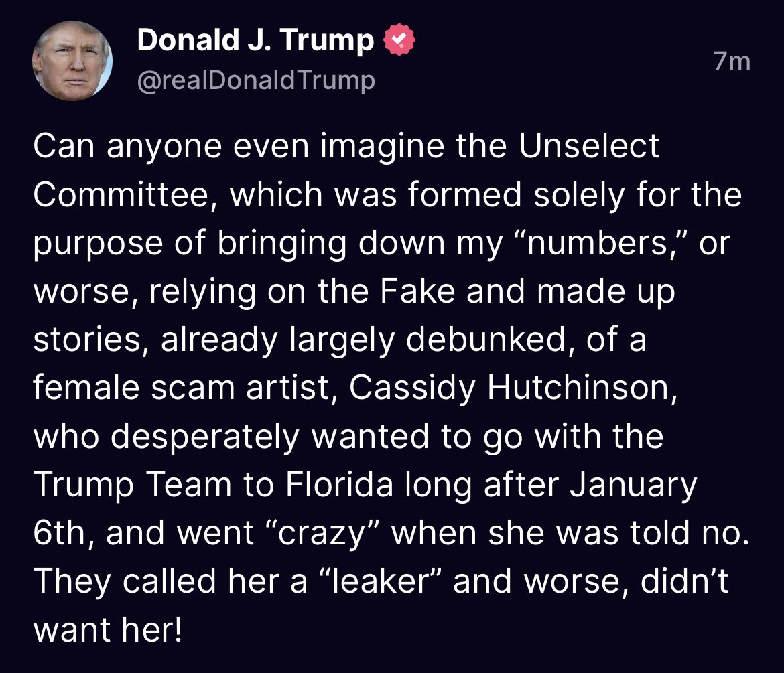
Task: Click the word "Fake" in the post
Action: (417, 291)
